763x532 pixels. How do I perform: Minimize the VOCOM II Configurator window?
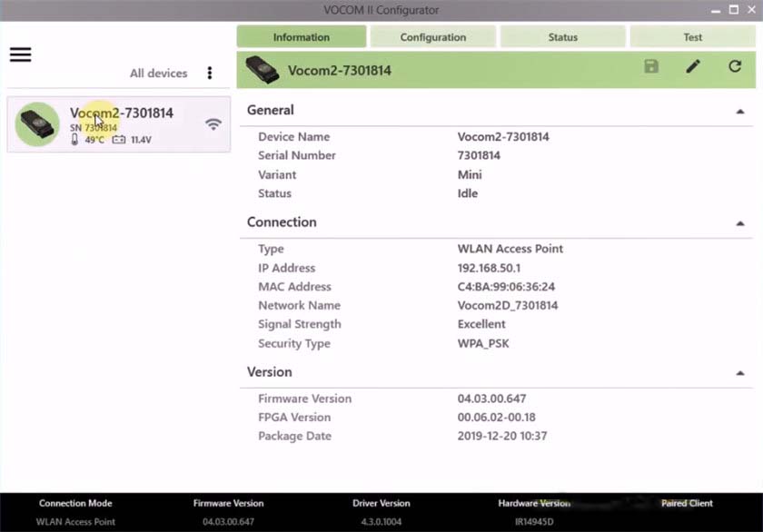pyautogui.click(x=716, y=10)
